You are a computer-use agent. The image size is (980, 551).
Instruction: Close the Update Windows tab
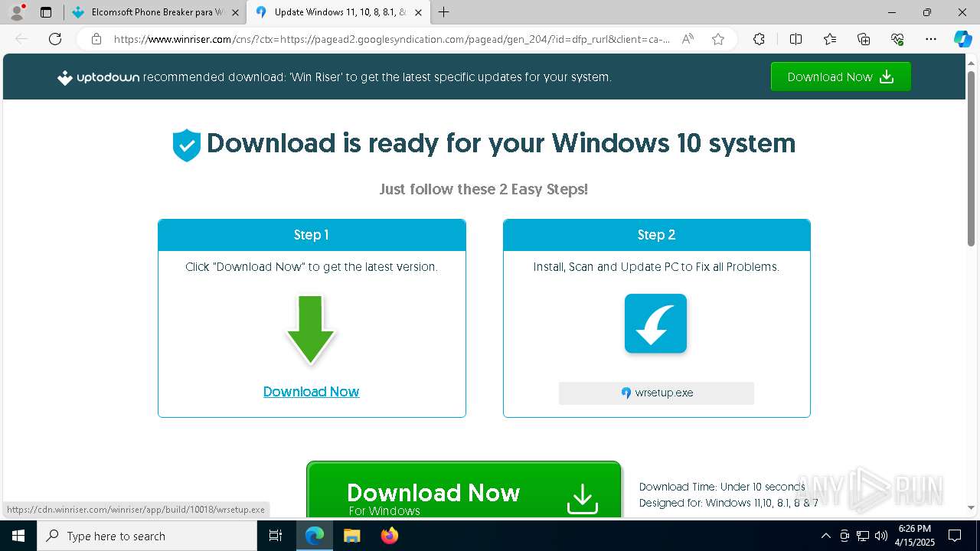click(418, 12)
